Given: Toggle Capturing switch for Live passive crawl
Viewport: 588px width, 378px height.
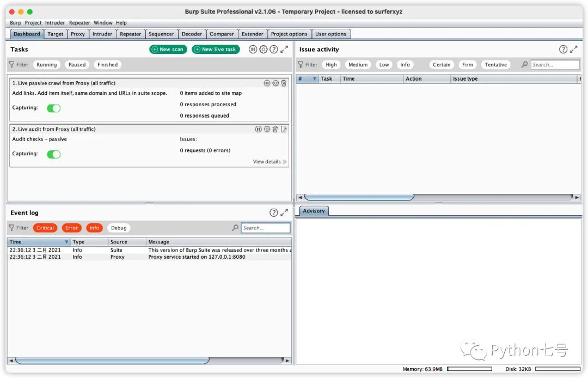Looking at the screenshot, I should 53,108.
